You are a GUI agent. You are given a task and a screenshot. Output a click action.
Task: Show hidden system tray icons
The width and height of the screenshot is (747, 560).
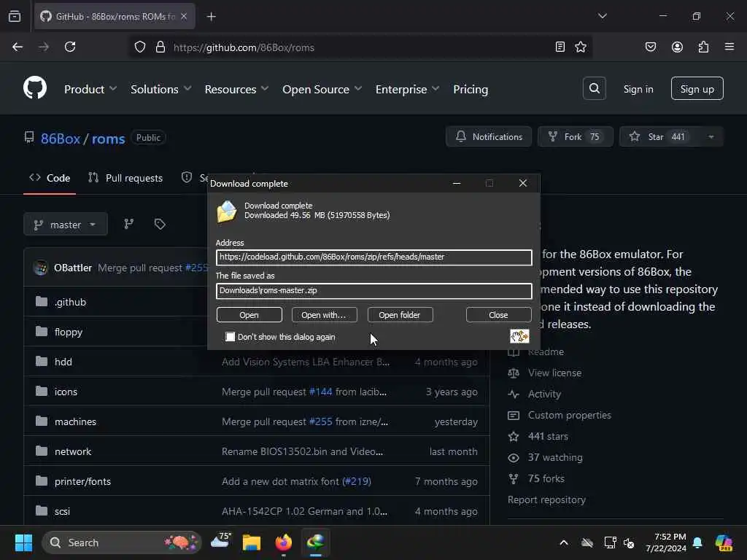[x=564, y=542]
